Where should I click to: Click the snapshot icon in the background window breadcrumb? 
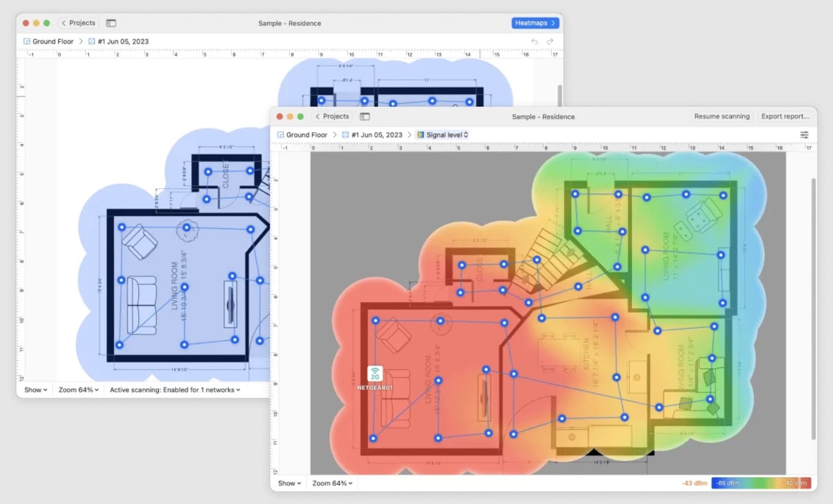(x=91, y=41)
